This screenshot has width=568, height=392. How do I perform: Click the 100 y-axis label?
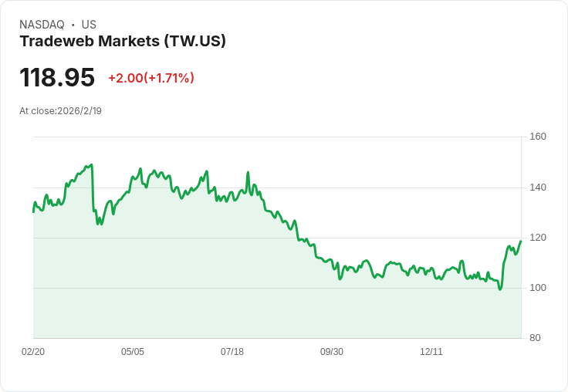[538, 288]
